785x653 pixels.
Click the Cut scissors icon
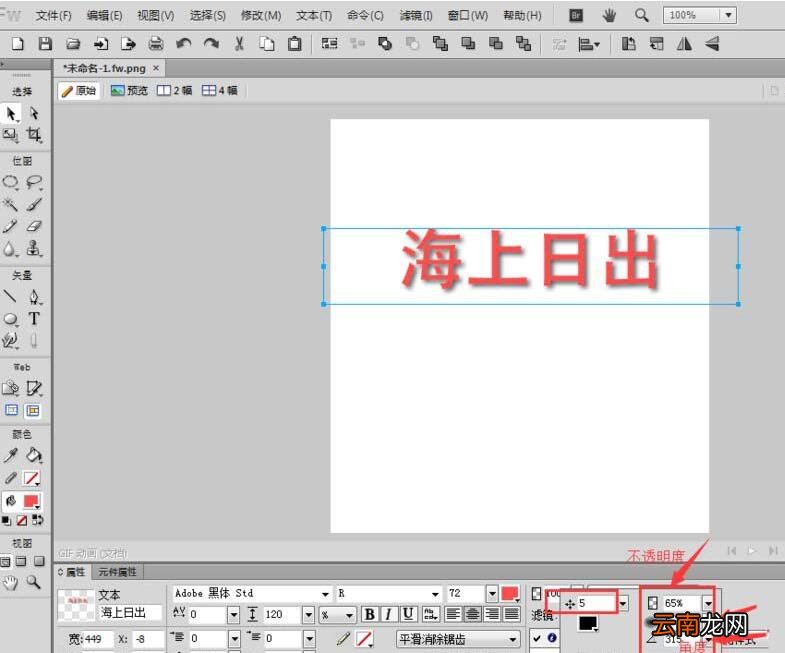[239, 44]
